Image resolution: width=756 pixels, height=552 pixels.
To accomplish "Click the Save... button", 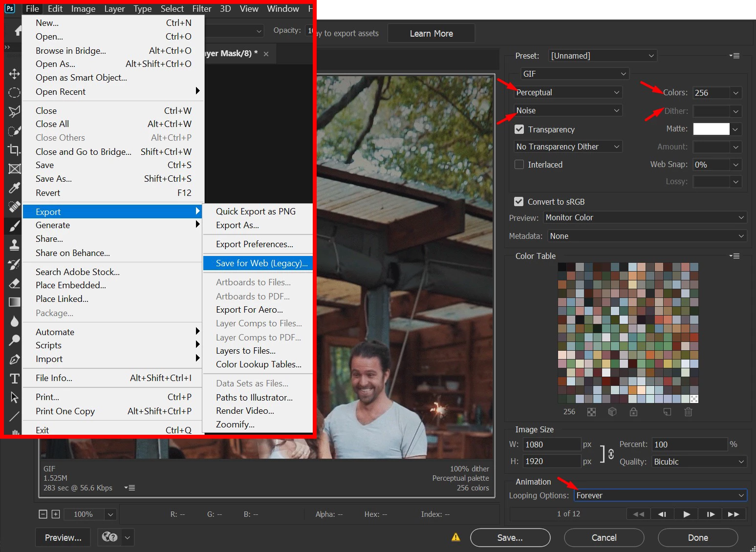I will click(510, 538).
